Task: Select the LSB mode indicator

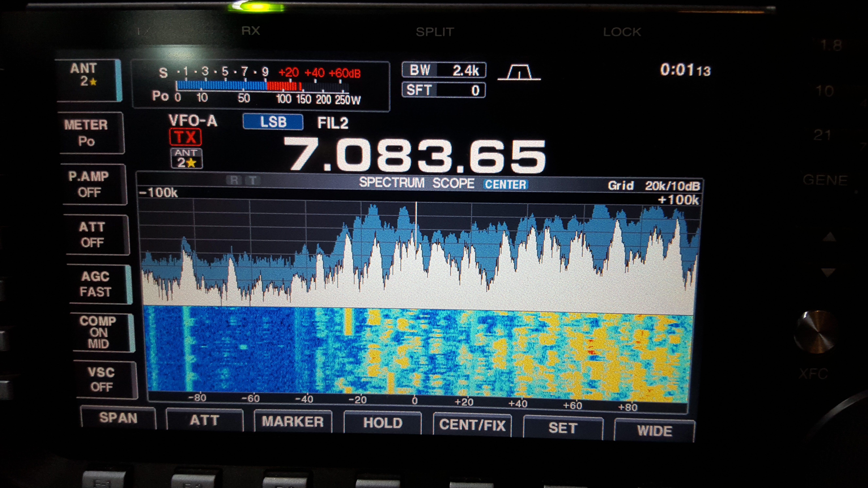Action: (x=273, y=122)
